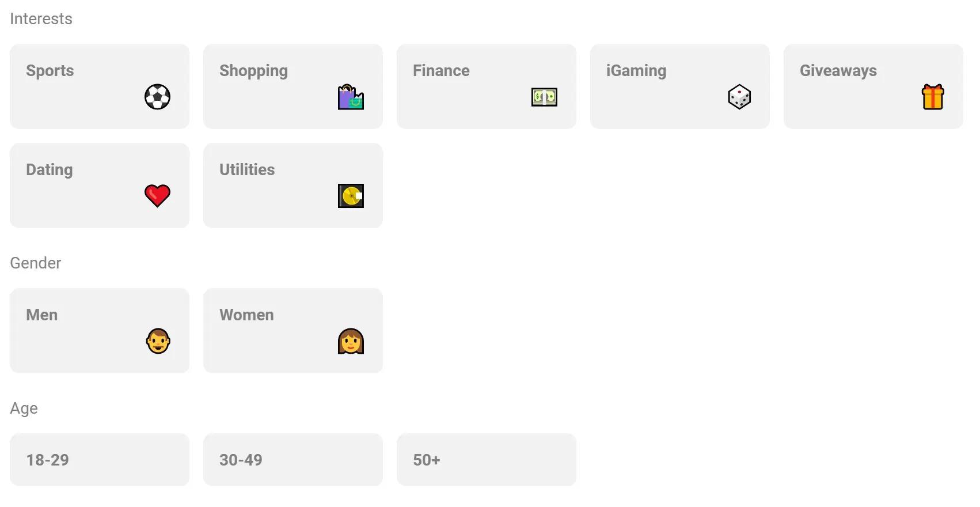Toggle the 30-49 age option
The height and width of the screenshot is (507, 980).
pos(293,460)
